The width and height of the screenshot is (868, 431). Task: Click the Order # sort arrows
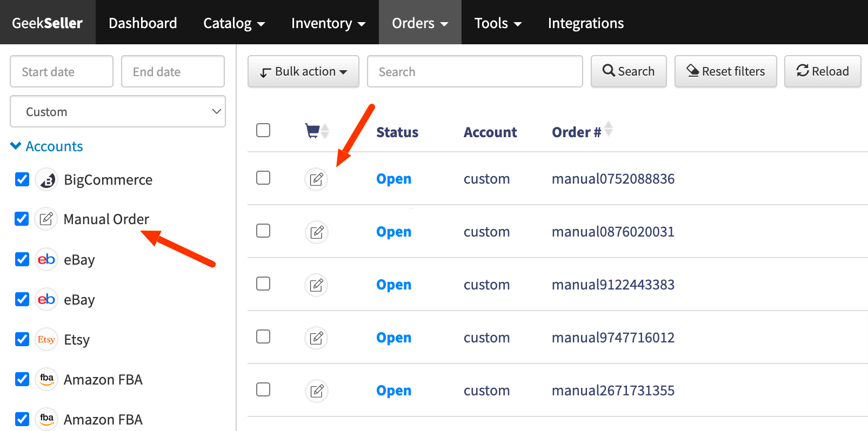pyautogui.click(x=609, y=129)
